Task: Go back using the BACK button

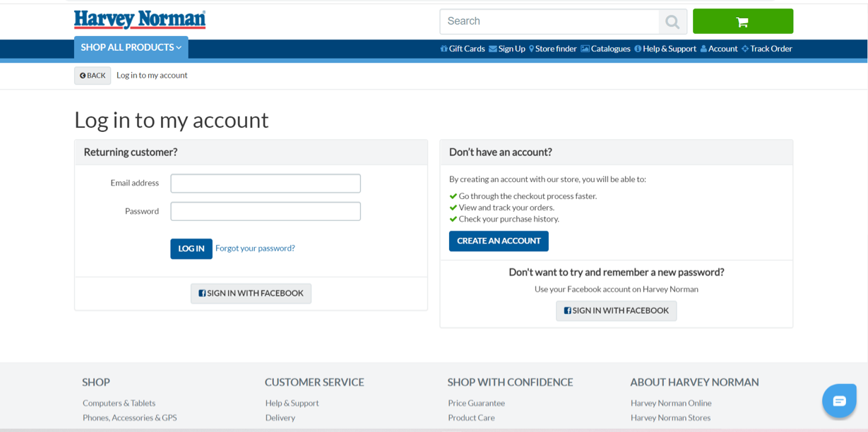Action: click(93, 76)
